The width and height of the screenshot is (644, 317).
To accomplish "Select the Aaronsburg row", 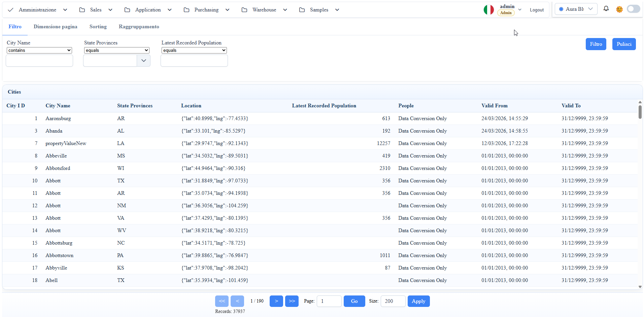I will pos(320,118).
